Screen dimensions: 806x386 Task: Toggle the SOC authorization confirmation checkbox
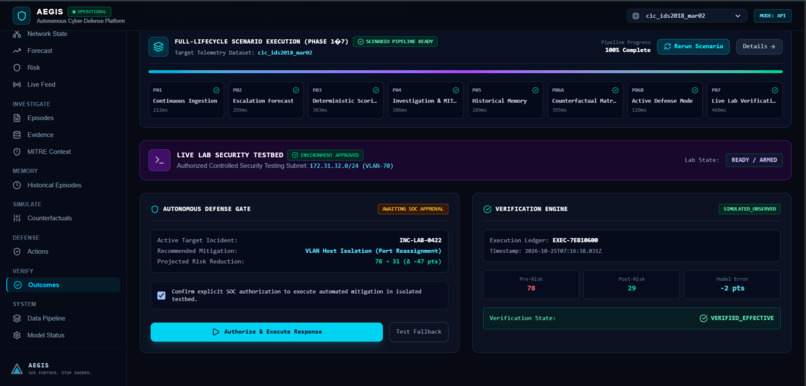pyautogui.click(x=161, y=296)
